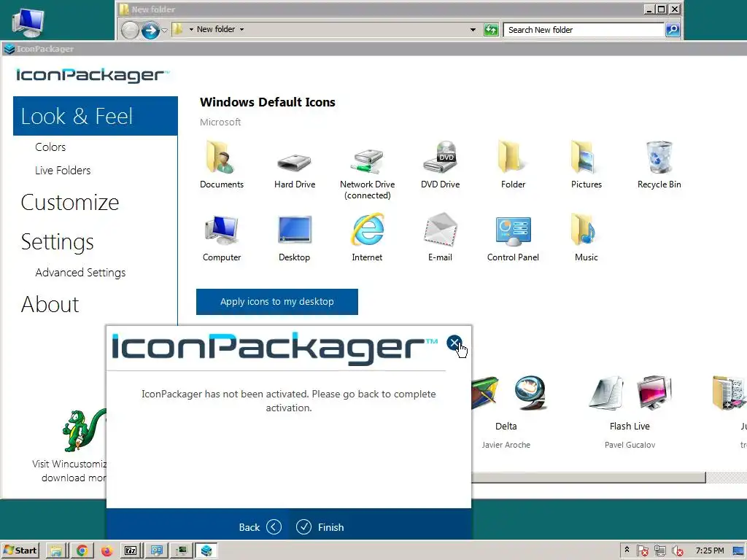Click the Wincustomize gecko mascot icon
The image size is (747, 560).
(x=83, y=429)
